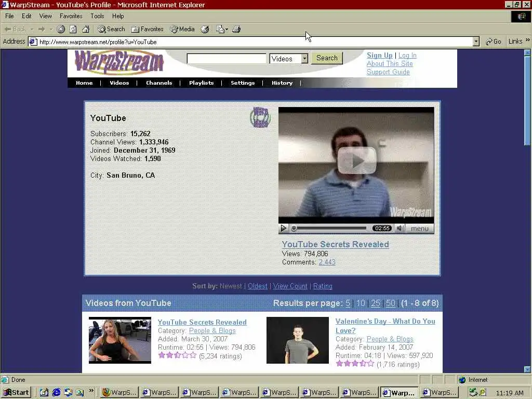
Task: Click the Log In link
Action: point(407,55)
